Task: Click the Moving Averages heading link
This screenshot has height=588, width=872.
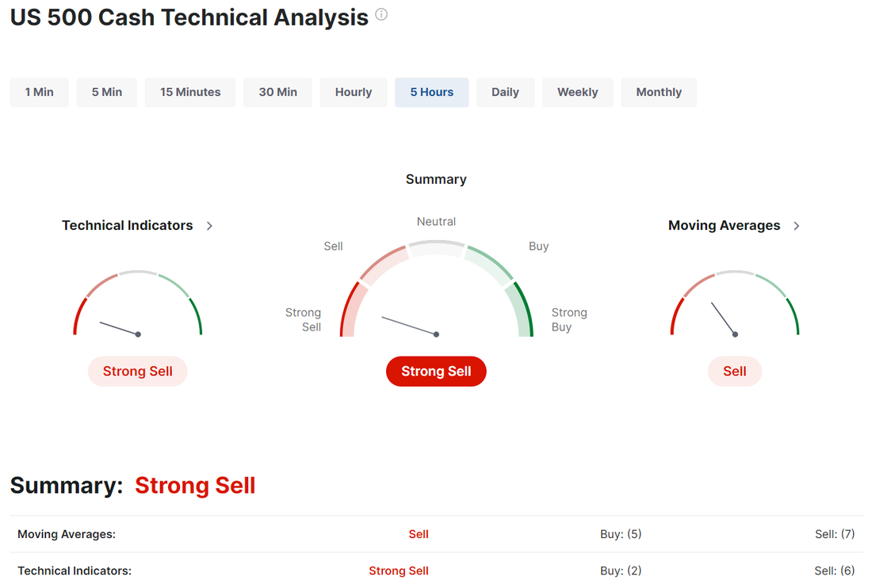Action: pyautogui.click(x=724, y=225)
